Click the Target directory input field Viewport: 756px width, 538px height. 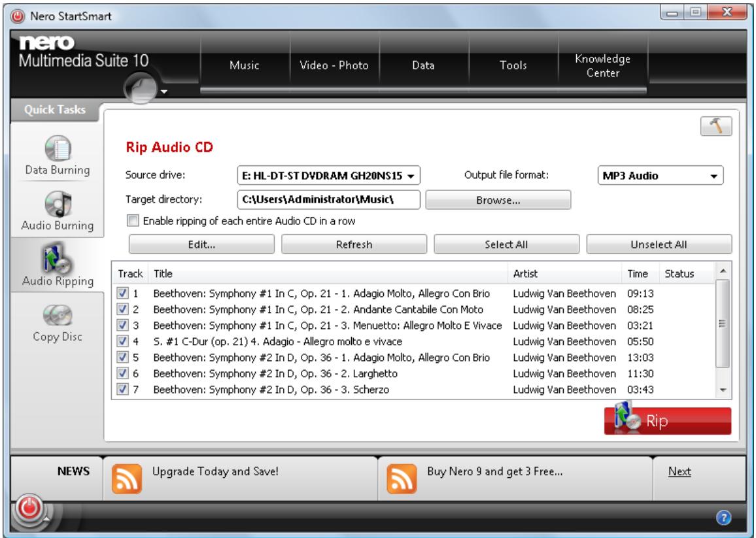[x=328, y=199]
